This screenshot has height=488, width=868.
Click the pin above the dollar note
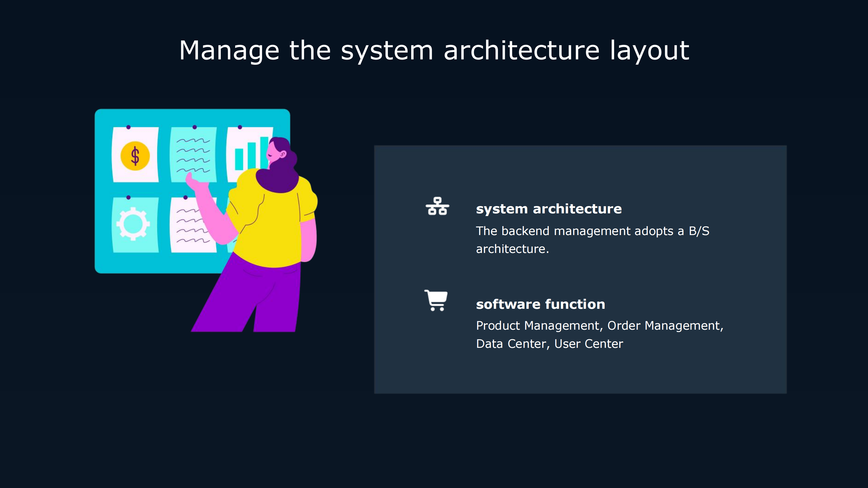pos(128,127)
